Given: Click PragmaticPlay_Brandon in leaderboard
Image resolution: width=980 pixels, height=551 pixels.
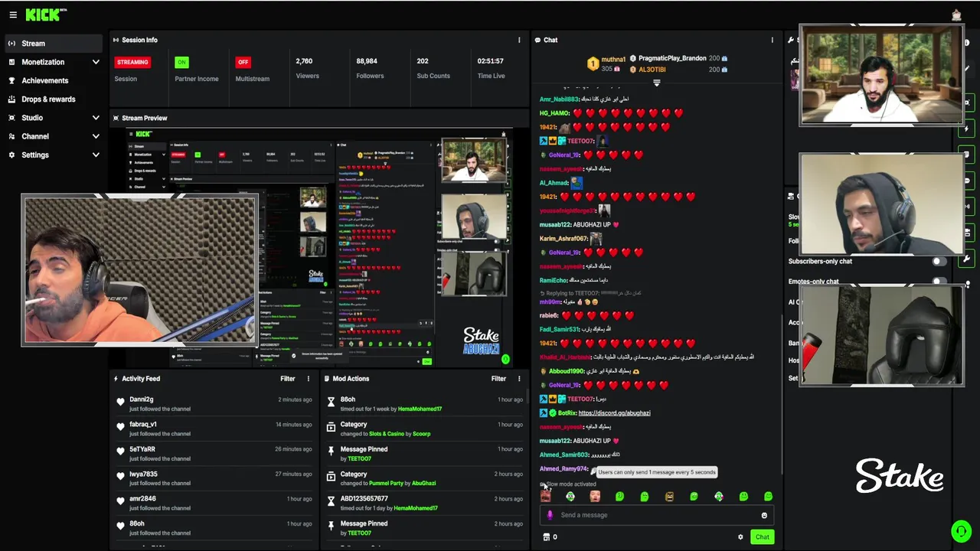Looking at the screenshot, I should click(672, 58).
